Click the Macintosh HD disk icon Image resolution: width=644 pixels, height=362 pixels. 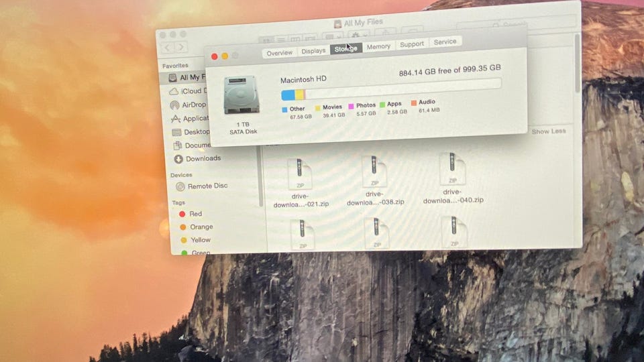[241, 95]
